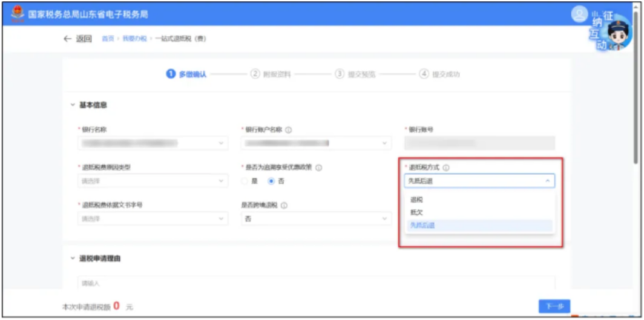Click step 4 提交成功
Viewport: 644px width, 320px height.
439,74
